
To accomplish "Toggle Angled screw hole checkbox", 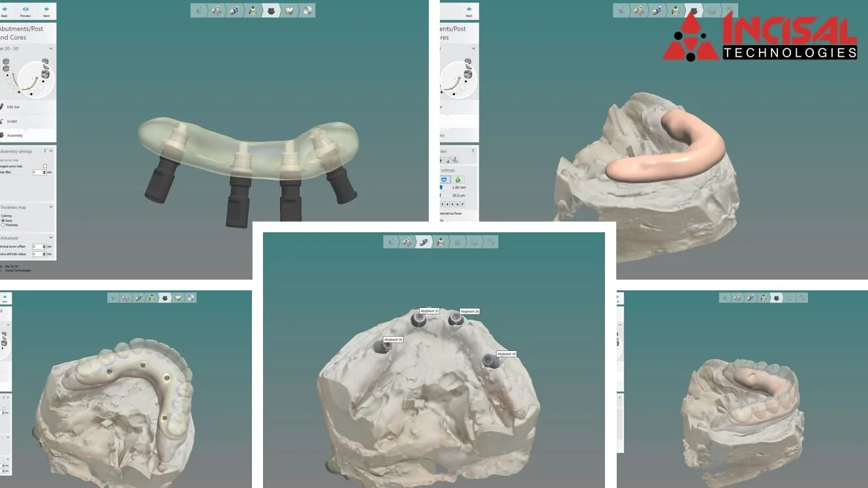I will pos(45,166).
